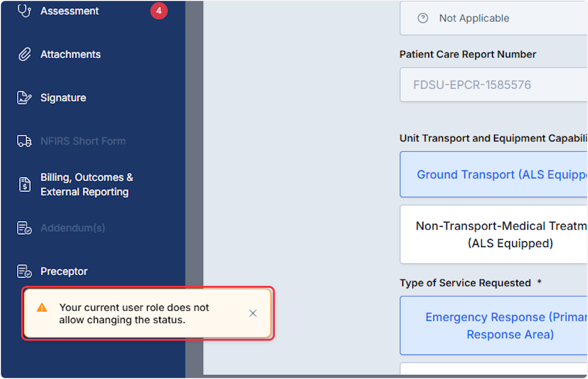Choose Non-Transport-Medical Treatment (ALS Equipped)
The height and width of the screenshot is (379, 588).
[494, 234]
